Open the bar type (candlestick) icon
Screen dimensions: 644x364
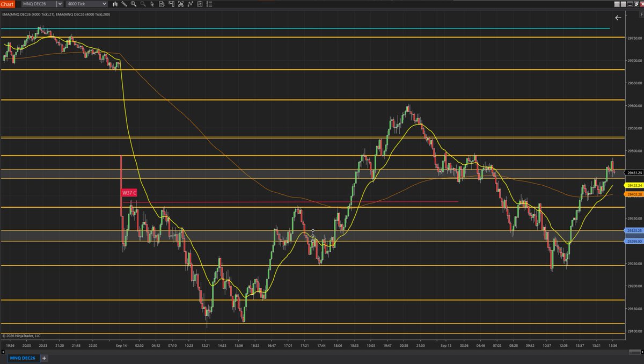coord(115,4)
